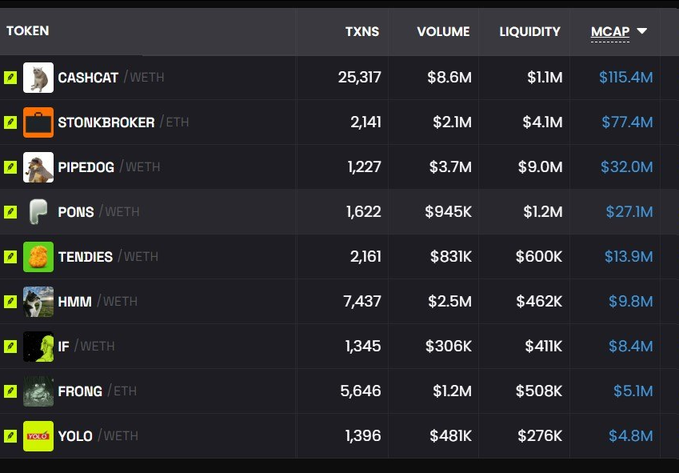This screenshot has width=679, height=473.
Task: Click PONS market cap $27.1M
Action: coord(629,212)
